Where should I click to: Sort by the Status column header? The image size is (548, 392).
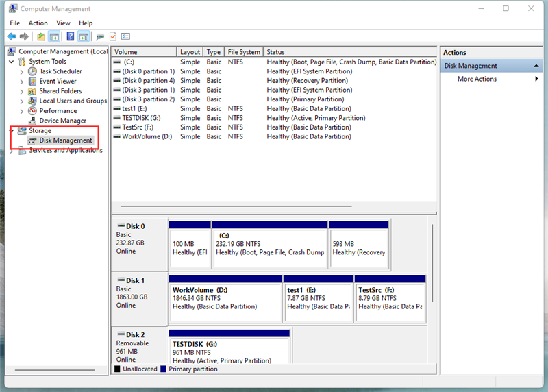coord(350,52)
